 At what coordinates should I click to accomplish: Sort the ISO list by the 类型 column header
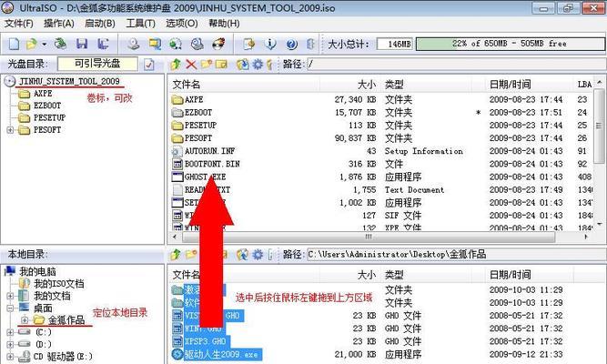pyautogui.click(x=394, y=85)
